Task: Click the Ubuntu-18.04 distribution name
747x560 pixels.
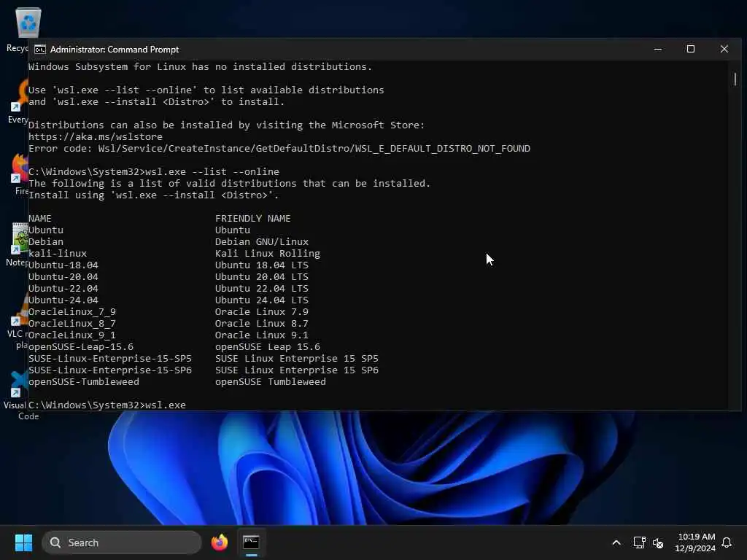Action: coord(63,265)
